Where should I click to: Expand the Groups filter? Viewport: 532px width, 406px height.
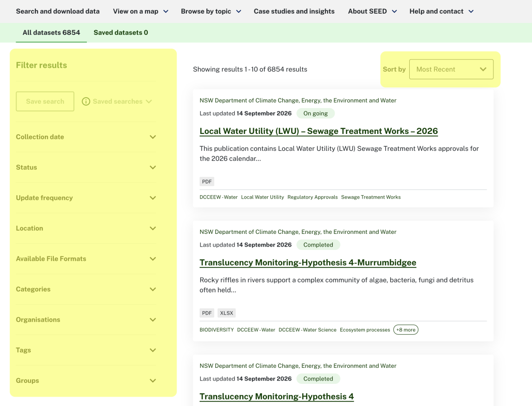pos(86,381)
